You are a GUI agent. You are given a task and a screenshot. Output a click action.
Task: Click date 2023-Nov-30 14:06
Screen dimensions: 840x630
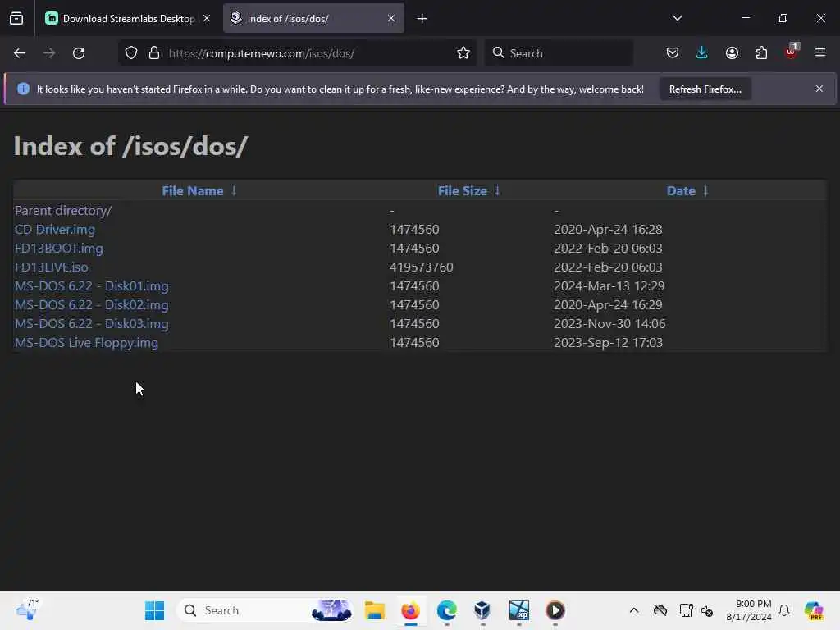609,323
